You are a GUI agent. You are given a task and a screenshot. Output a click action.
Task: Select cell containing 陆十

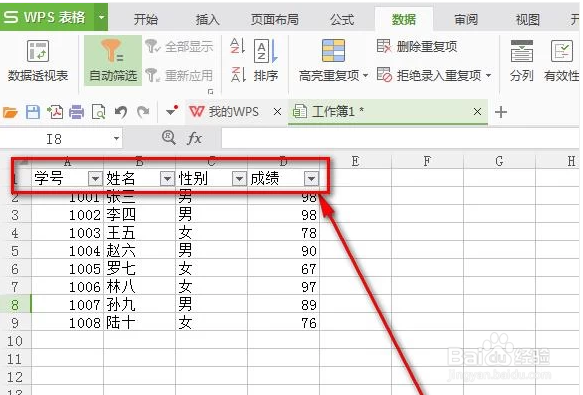click(139, 323)
